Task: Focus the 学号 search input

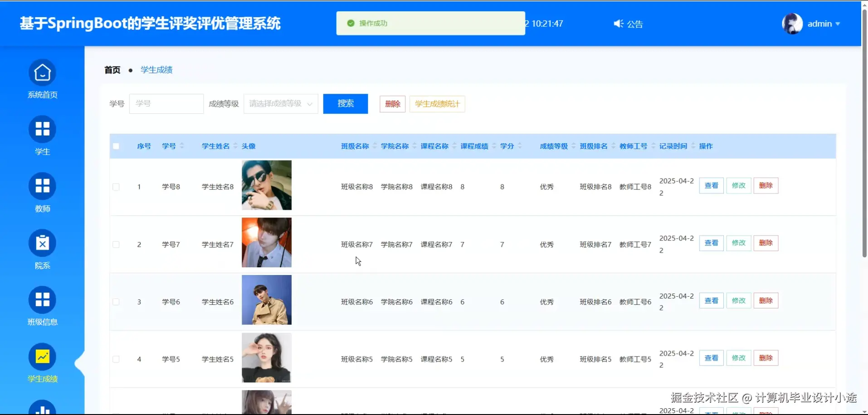Action: point(166,104)
